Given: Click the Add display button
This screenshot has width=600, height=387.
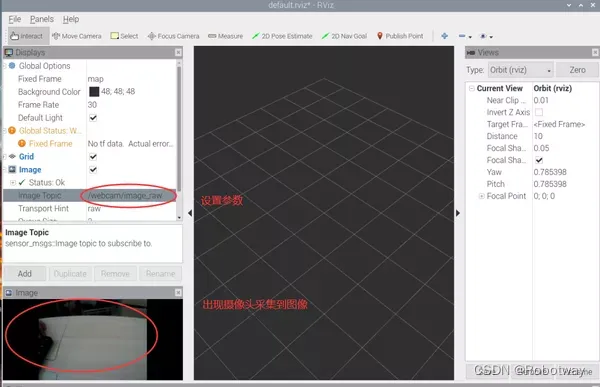Looking at the screenshot, I should point(25,274).
